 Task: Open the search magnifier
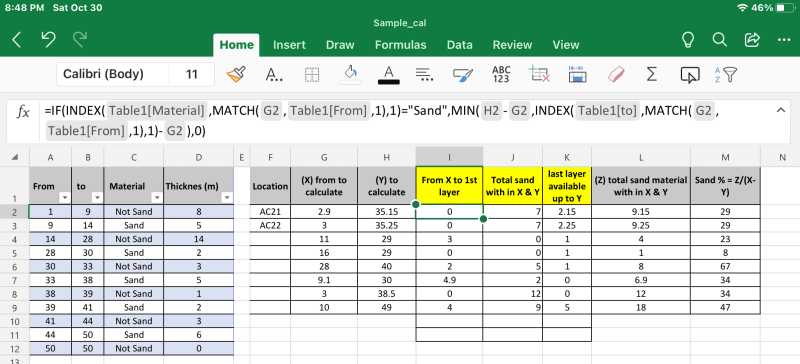click(719, 40)
